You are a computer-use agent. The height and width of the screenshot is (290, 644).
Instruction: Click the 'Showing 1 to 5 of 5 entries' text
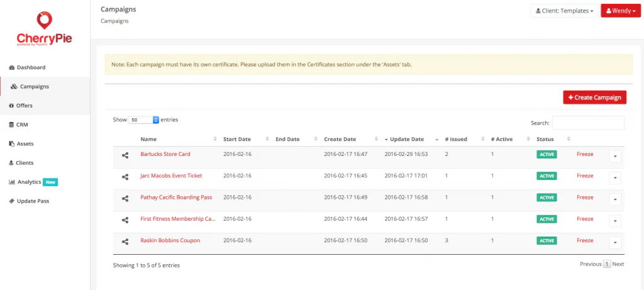(x=146, y=265)
